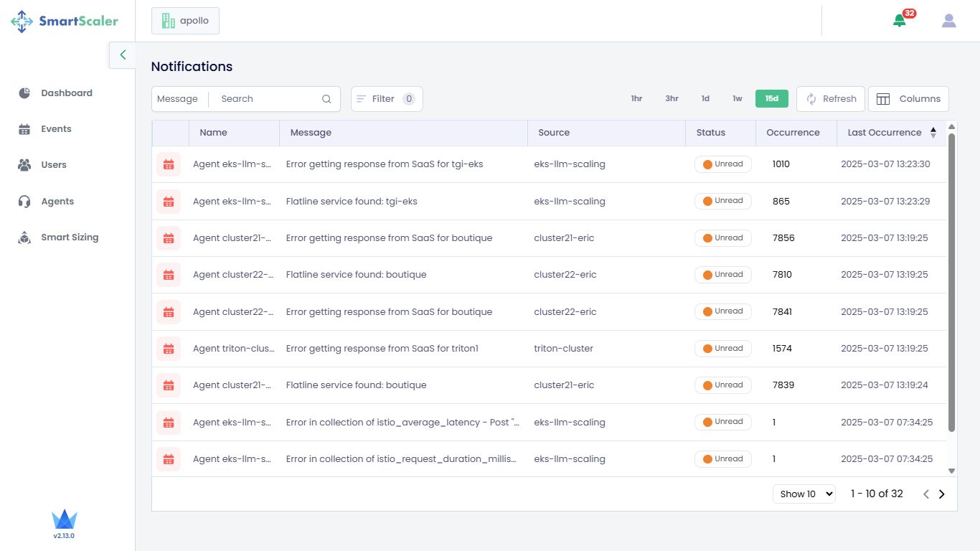Click the search magnifier icon
The width and height of the screenshot is (980, 551).
click(326, 99)
